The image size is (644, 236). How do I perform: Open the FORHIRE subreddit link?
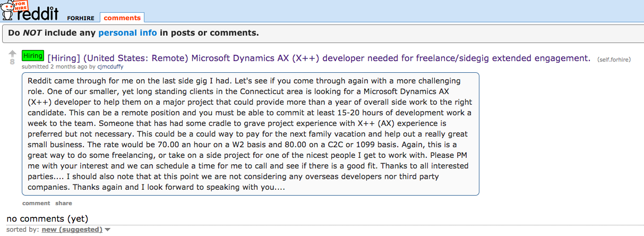[x=81, y=18]
